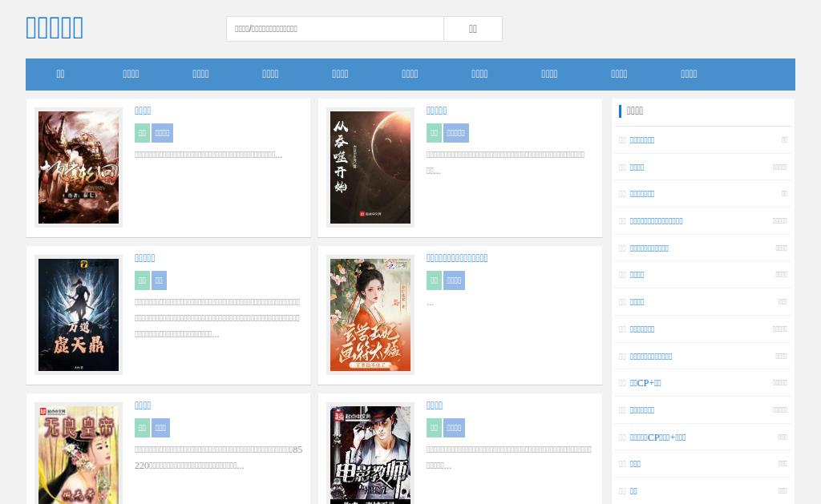Click the title link beside the 电影教师 cover
The image size is (821, 504).
(434, 405)
